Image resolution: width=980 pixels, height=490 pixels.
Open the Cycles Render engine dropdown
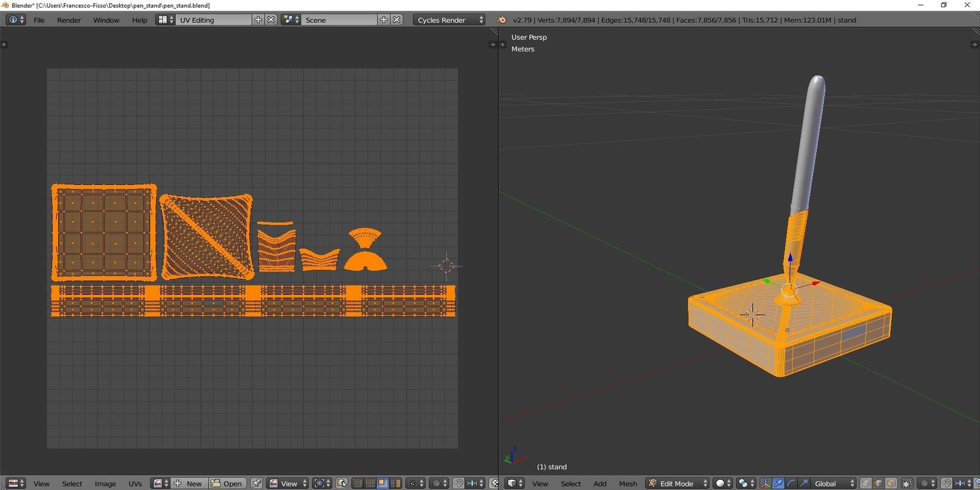pyautogui.click(x=449, y=20)
